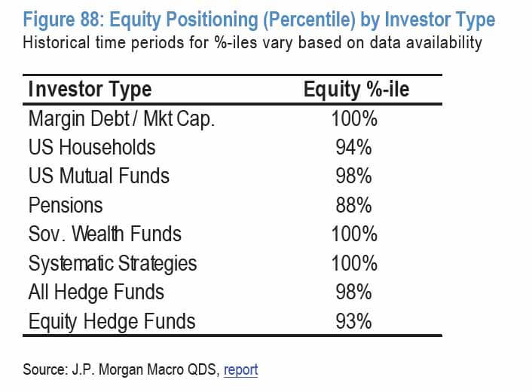Select the US Mutual Funds row label
The width and height of the screenshot is (532, 392).
99,176
